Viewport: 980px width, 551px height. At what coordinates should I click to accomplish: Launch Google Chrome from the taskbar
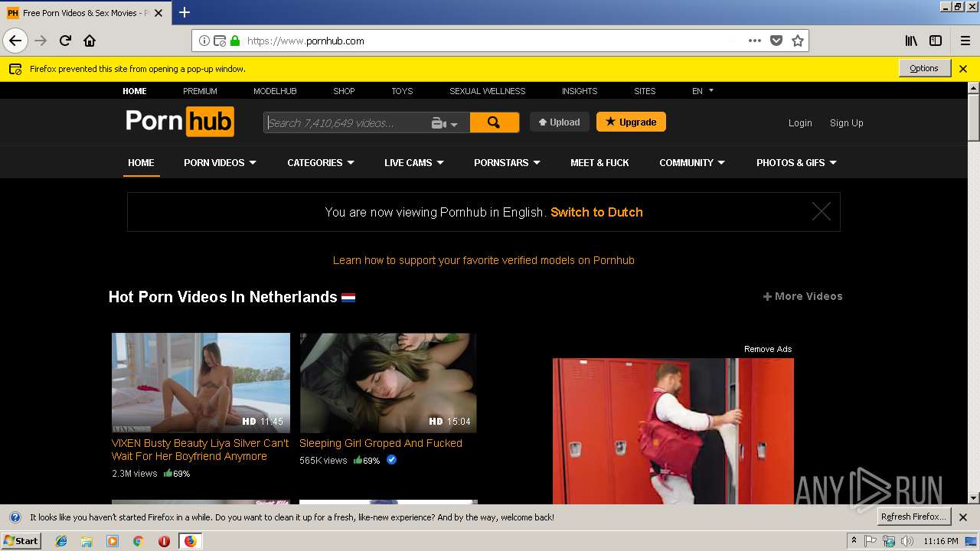click(138, 541)
